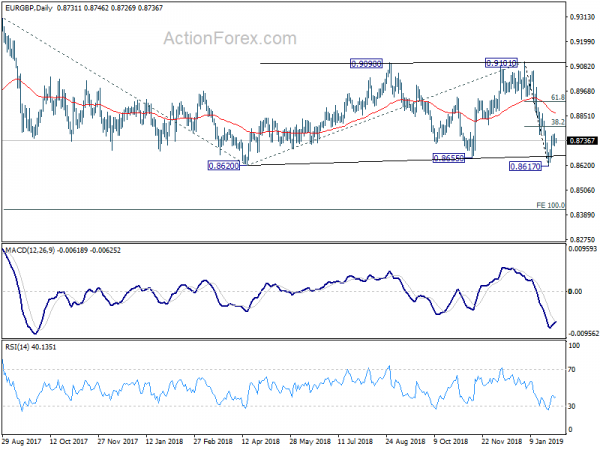Viewport: 600px width, 450px height.
Task: Click the 61.8 Fibonacci level label
Action: 558,98
